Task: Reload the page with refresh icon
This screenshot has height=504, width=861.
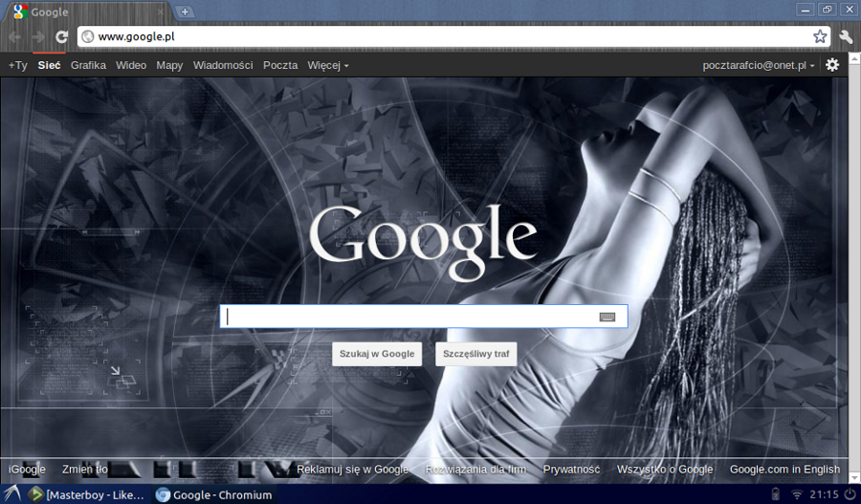Action: 61,36
